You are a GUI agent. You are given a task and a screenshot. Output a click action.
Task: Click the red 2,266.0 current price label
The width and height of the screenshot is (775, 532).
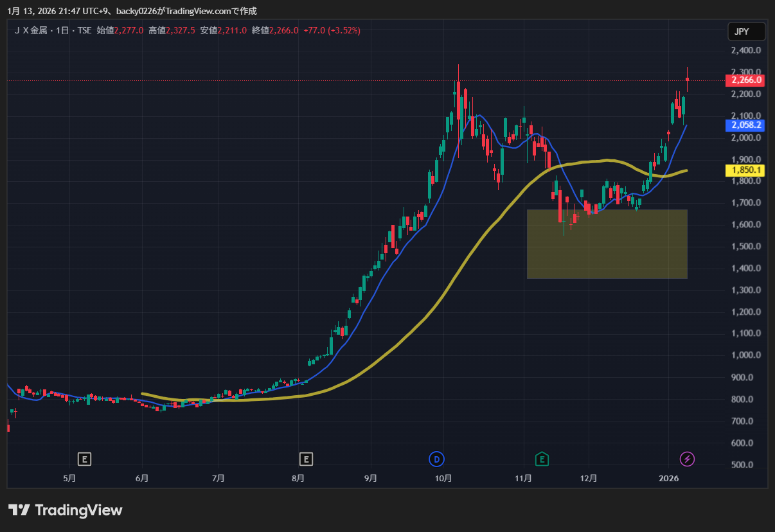coord(745,80)
